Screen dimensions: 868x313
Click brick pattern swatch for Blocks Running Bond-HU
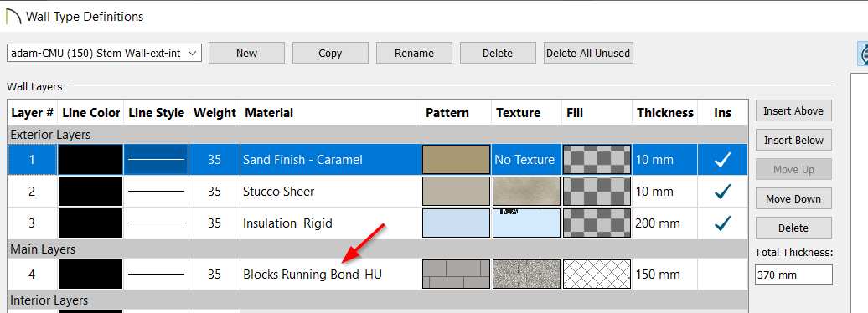pyautogui.click(x=456, y=275)
